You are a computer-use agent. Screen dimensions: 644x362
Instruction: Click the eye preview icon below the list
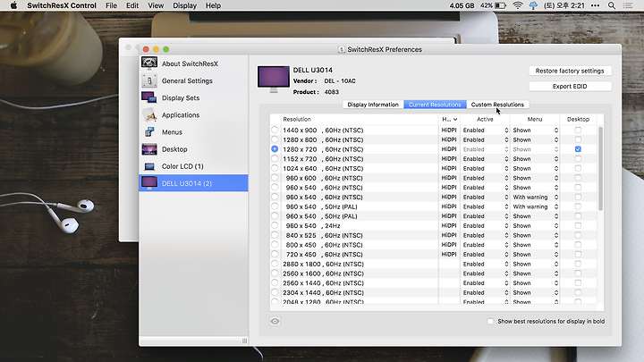coord(275,322)
